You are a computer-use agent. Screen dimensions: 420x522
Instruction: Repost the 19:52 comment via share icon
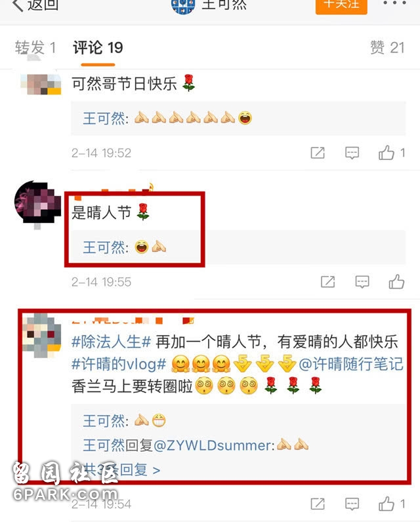click(318, 153)
